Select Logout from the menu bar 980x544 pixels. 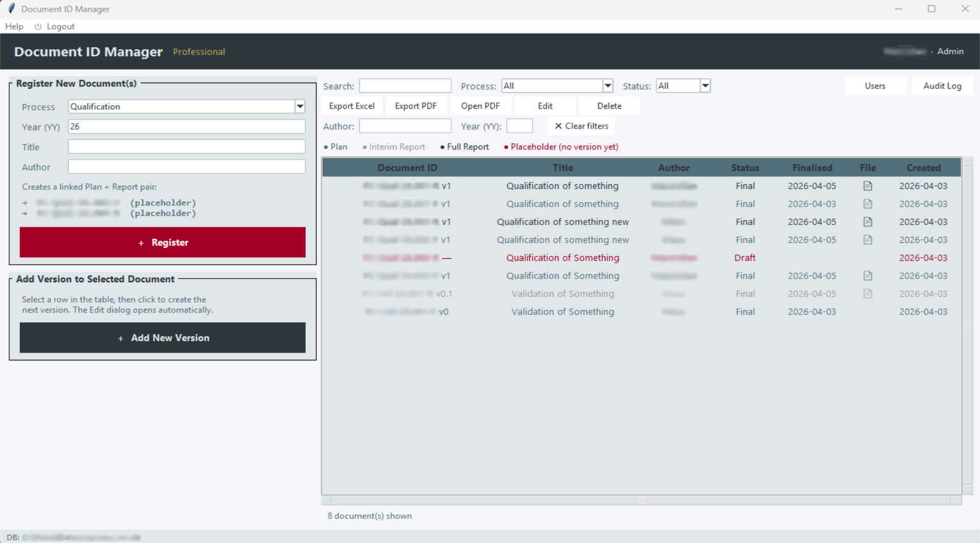[61, 27]
